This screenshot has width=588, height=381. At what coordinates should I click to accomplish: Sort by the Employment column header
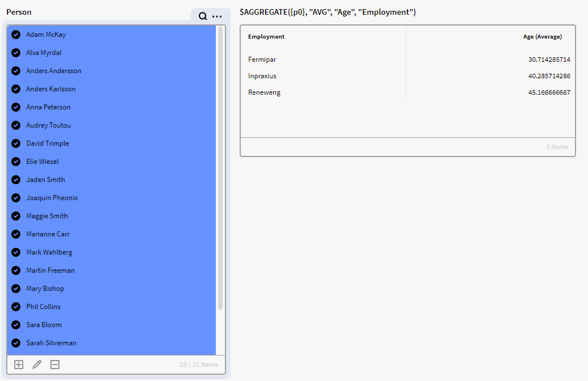[x=266, y=37]
